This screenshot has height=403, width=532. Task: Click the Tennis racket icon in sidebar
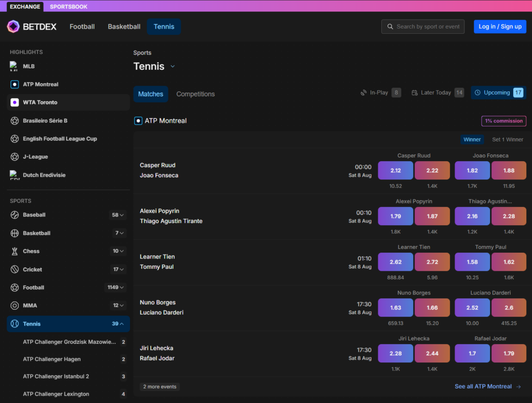point(15,323)
